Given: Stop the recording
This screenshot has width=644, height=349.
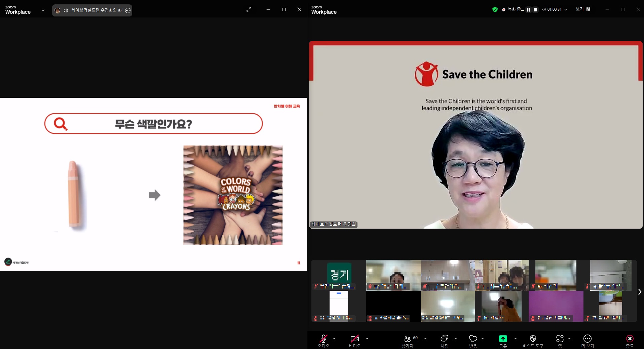Looking at the screenshot, I should point(535,10).
